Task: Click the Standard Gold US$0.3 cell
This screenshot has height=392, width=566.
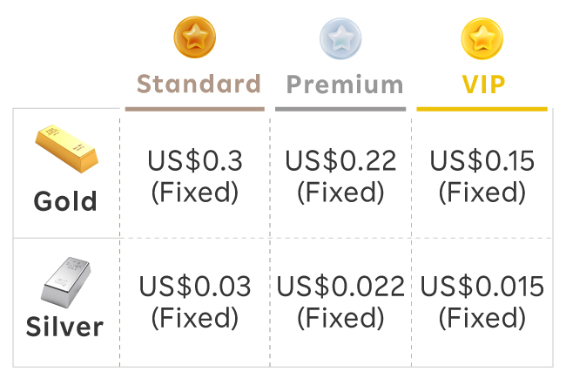Action: (x=194, y=175)
